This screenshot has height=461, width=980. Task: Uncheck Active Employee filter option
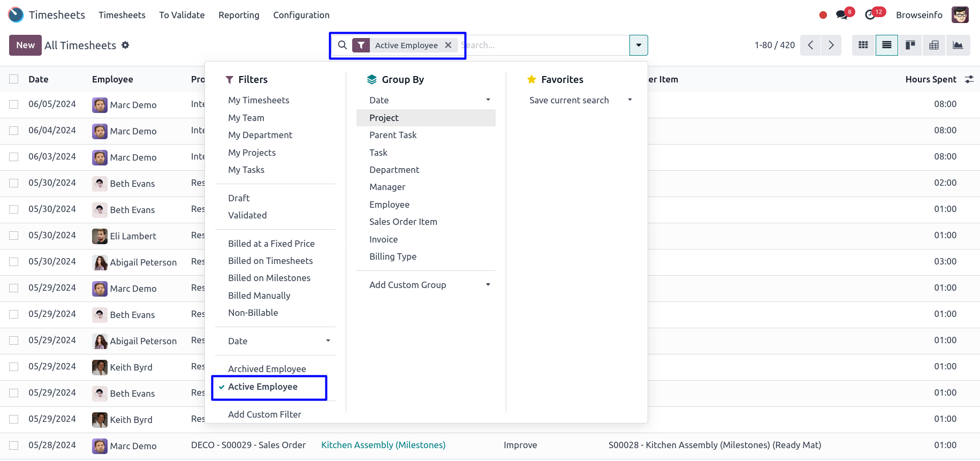coord(262,387)
